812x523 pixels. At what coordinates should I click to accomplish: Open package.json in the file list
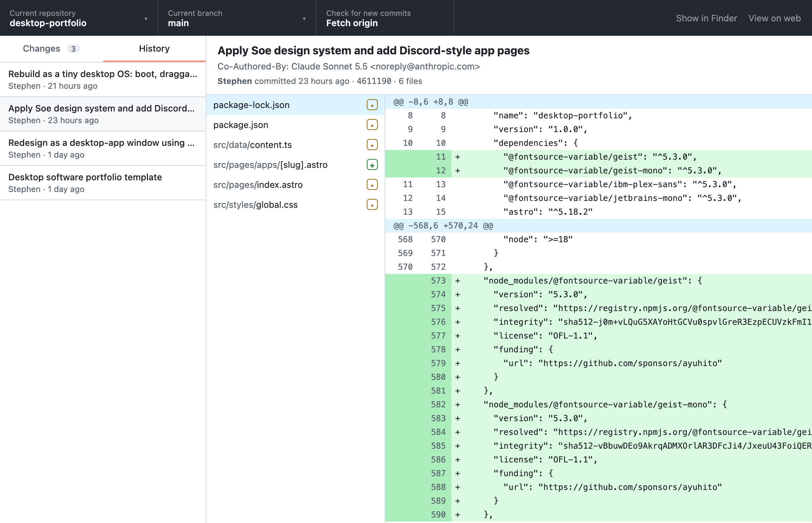click(x=296, y=125)
